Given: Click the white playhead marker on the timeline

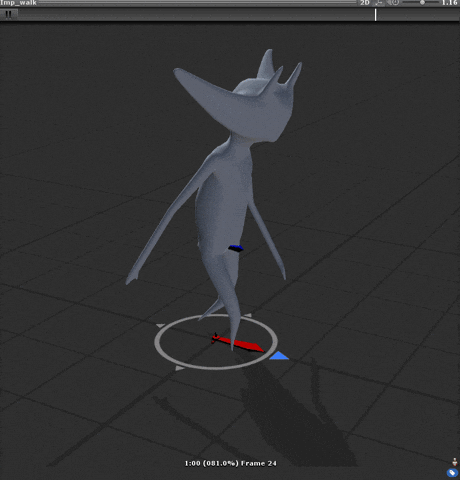Looking at the screenshot, I should (375, 15).
